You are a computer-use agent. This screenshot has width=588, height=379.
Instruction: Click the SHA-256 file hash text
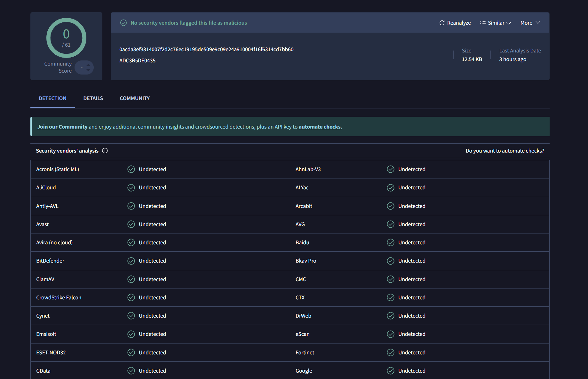[206, 49]
